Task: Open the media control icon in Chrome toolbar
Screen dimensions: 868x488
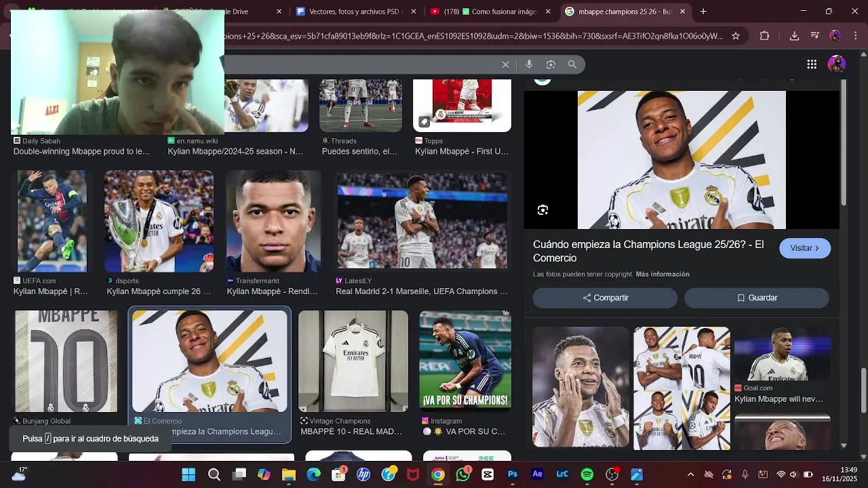Action: pos(814,36)
